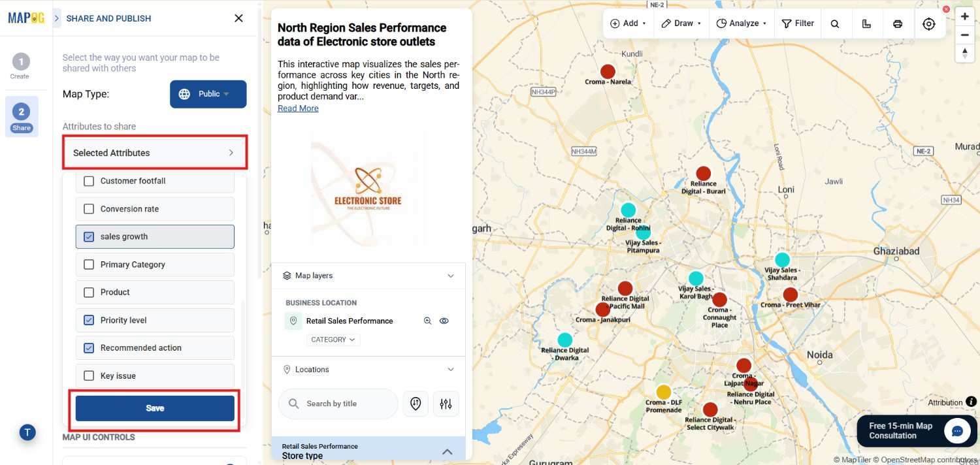Zoom to the Retail Sales Performance layer
This screenshot has width=980, height=465.
[428, 321]
